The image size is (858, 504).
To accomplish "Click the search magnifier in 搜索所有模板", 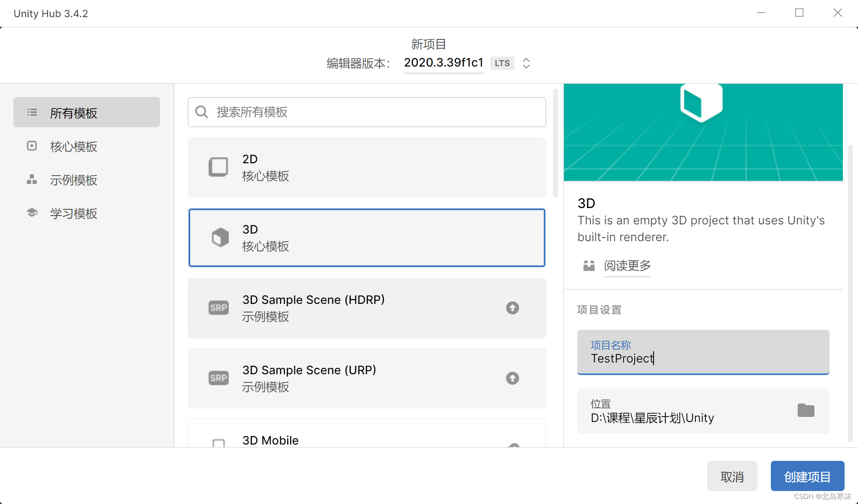I will 202,112.
